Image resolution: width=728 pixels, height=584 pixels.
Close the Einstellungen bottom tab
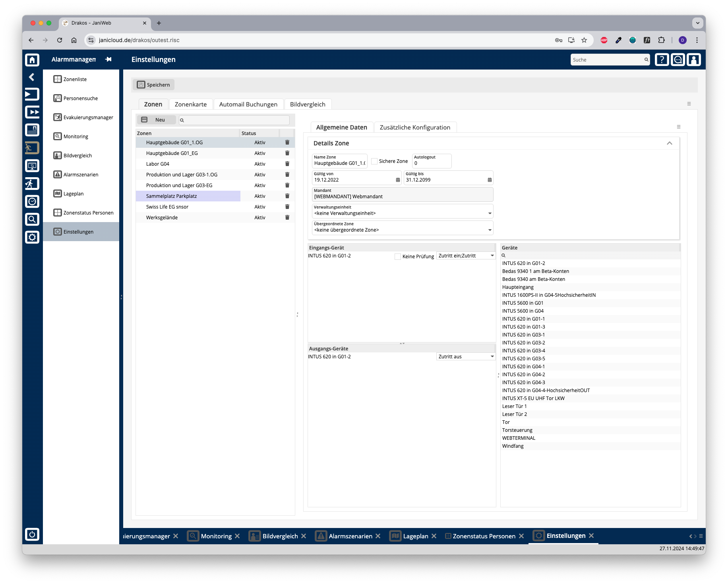[x=591, y=536]
